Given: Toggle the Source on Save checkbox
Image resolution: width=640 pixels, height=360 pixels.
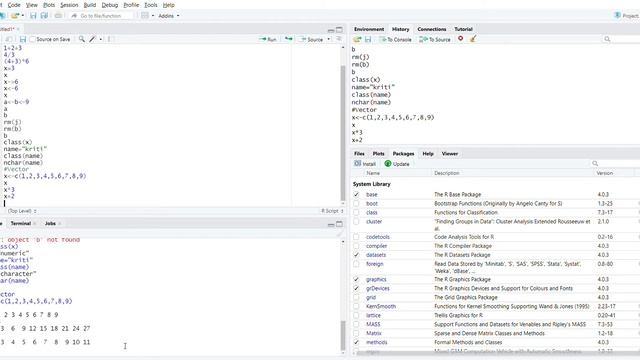Looking at the screenshot, I should 33,39.
